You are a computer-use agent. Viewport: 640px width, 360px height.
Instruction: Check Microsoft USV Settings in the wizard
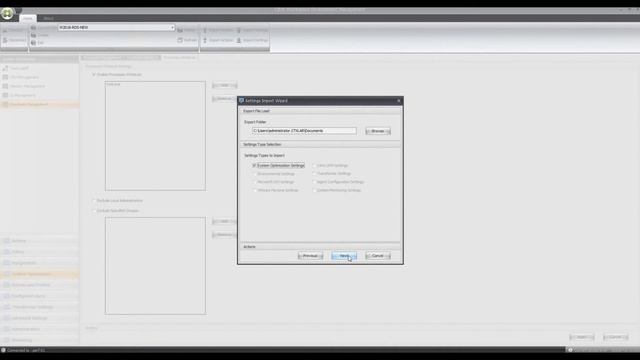pyautogui.click(x=254, y=182)
